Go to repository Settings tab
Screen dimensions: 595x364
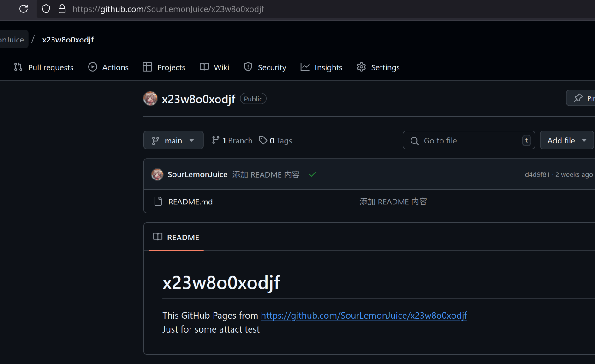pos(378,67)
